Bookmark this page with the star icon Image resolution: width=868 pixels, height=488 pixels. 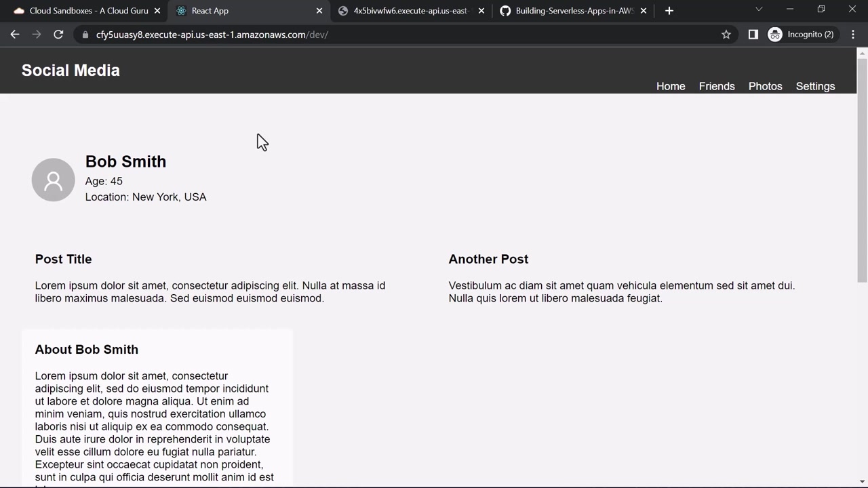coord(726,35)
